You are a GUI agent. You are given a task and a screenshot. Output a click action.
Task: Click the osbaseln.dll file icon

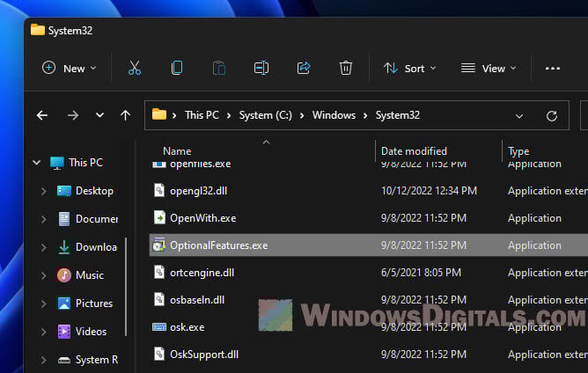tap(159, 299)
